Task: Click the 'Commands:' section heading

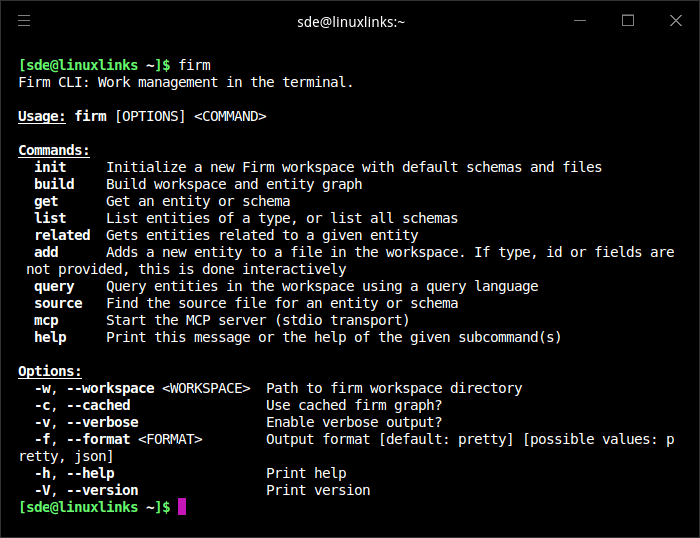Action: pos(54,150)
